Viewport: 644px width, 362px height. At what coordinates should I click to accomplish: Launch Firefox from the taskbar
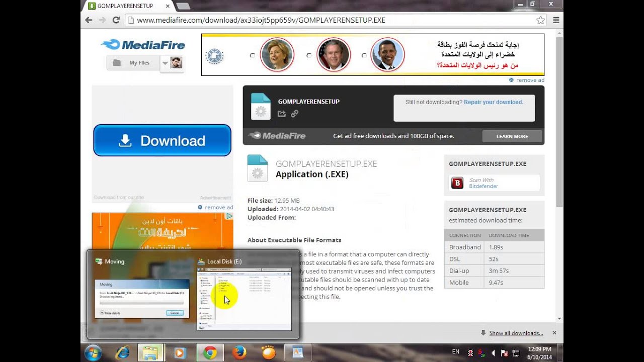point(239,353)
